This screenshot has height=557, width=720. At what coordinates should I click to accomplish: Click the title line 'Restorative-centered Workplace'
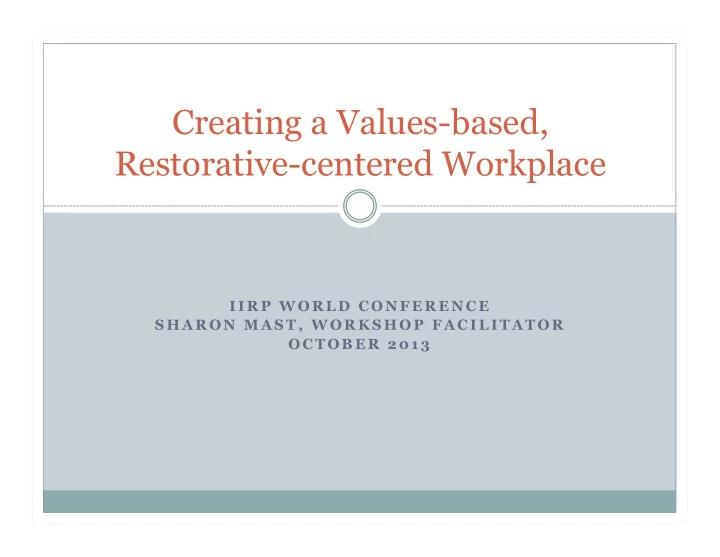tap(360, 164)
